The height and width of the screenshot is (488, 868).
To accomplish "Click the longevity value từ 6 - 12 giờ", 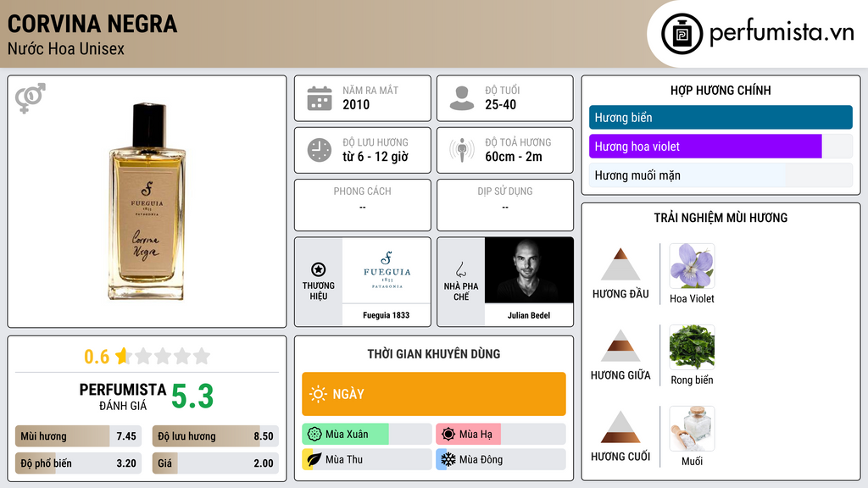I will coord(376,157).
